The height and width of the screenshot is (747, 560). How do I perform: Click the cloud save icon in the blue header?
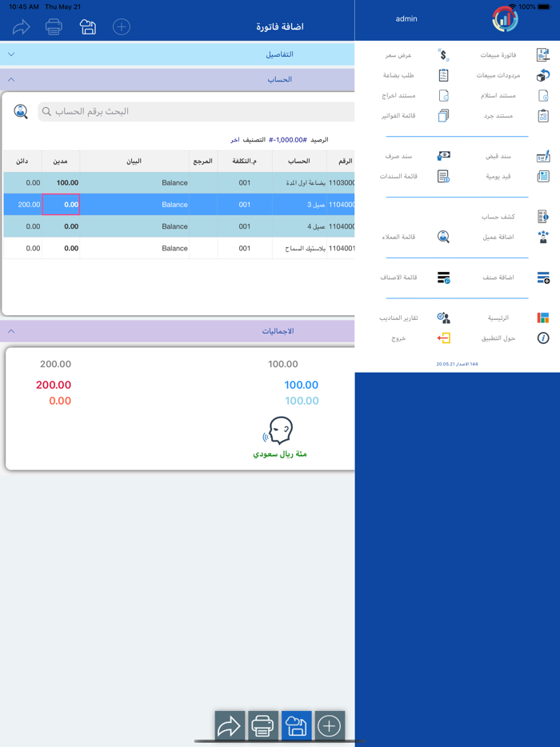[88, 26]
